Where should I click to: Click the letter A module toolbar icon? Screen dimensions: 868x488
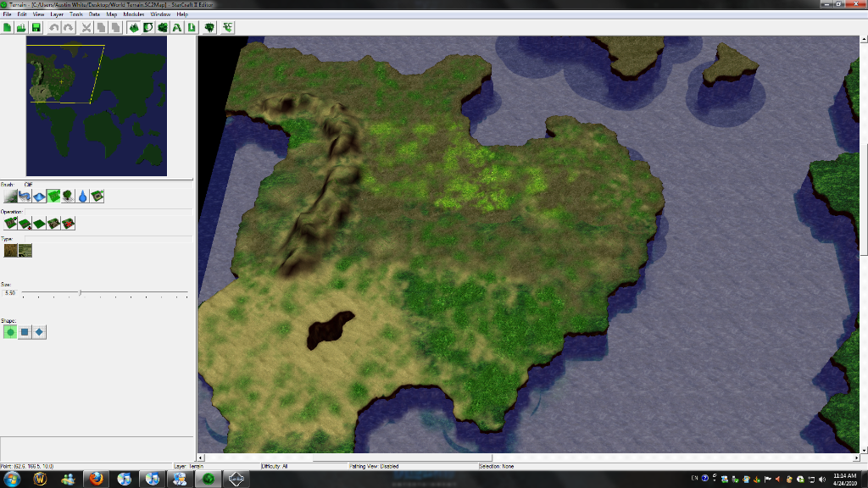pos(177,28)
